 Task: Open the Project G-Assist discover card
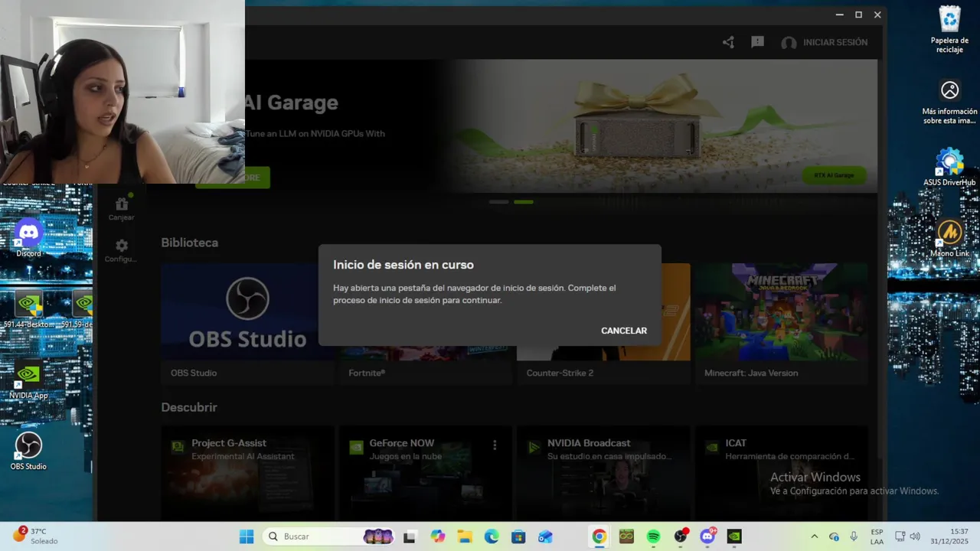click(x=247, y=473)
